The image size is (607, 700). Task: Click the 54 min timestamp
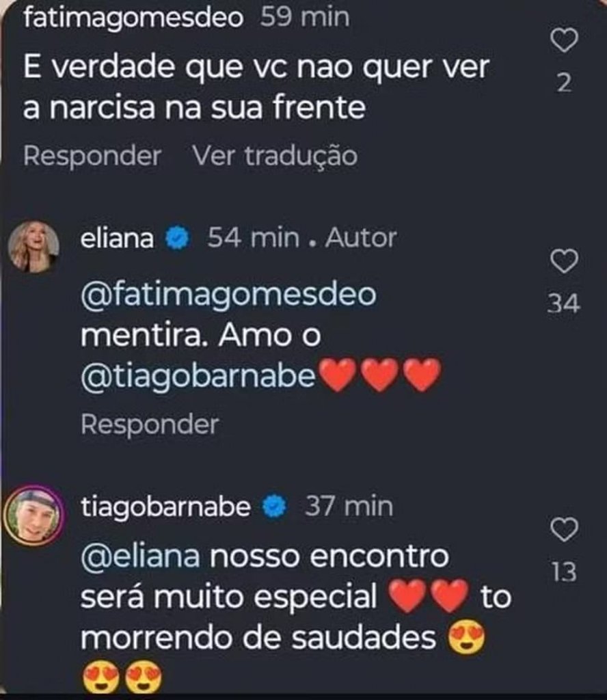pos(254,239)
